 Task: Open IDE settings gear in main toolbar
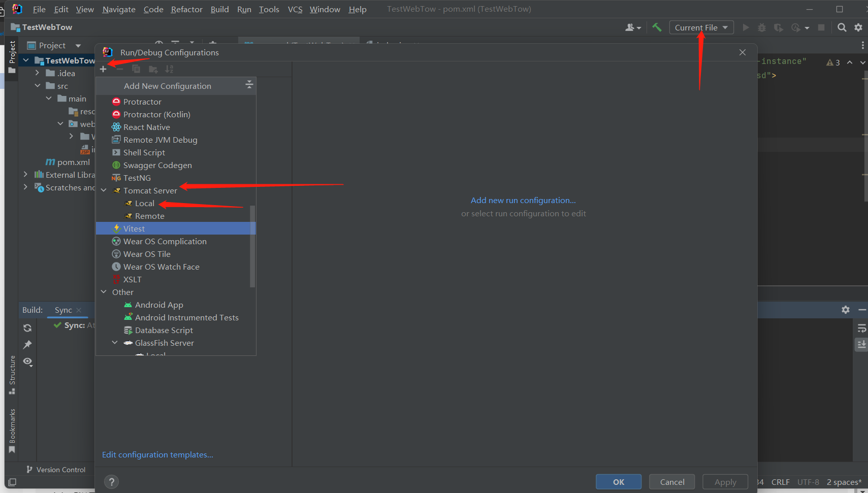pos(858,27)
